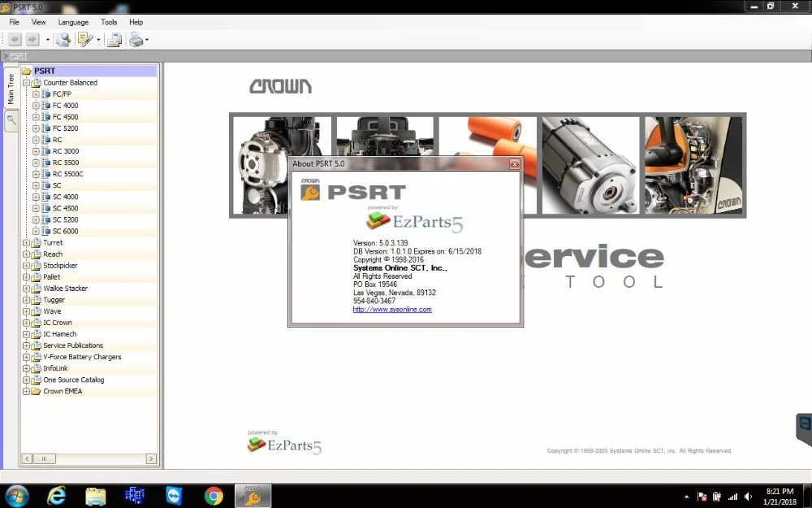The height and width of the screenshot is (508, 812).
Task: Click the SC 4000 book icon
Action: 46,197
